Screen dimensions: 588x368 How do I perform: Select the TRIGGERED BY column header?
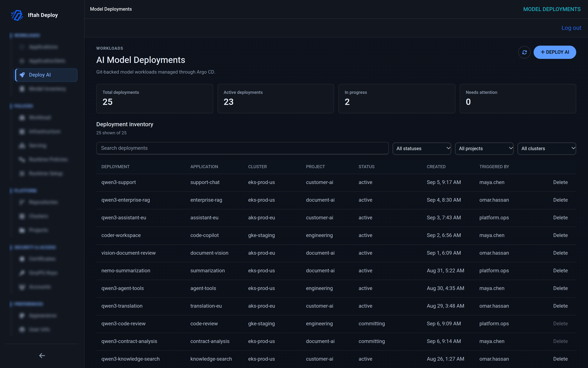tap(494, 167)
